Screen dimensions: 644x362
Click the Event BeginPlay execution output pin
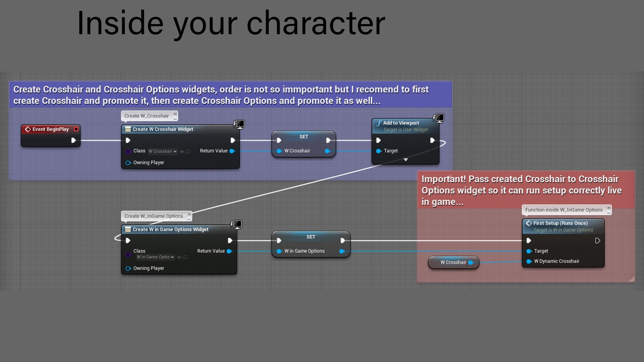click(x=73, y=140)
